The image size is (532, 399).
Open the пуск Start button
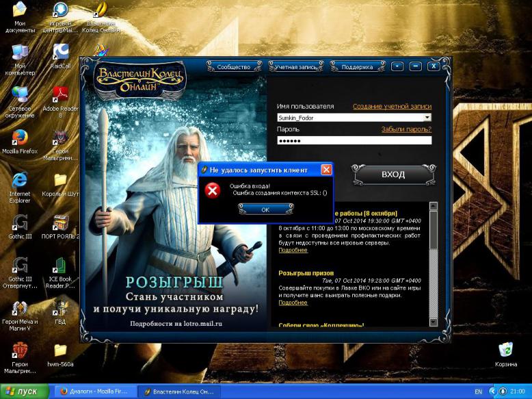pos(25,391)
